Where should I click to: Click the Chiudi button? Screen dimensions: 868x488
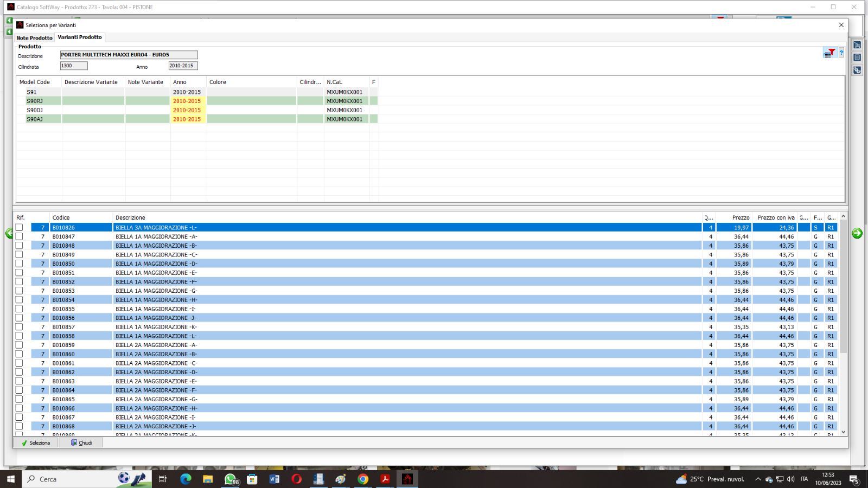(x=81, y=442)
